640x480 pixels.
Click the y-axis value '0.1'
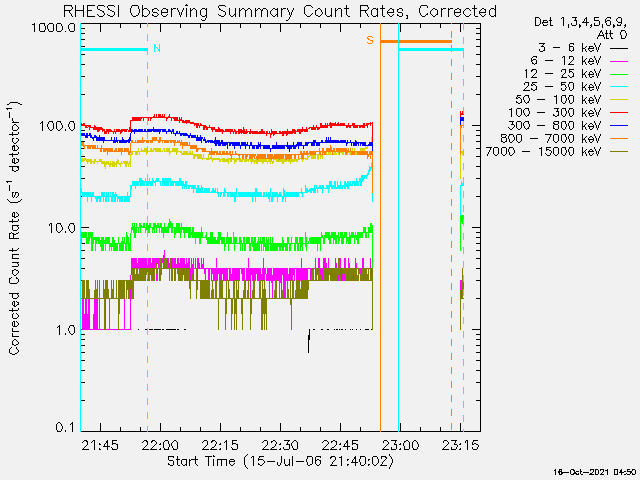click(x=65, y=427)
